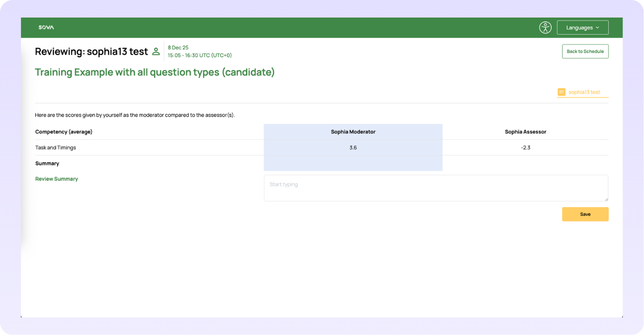
Task: Focus the Start typing summary text box
Action: pos(436,188)
